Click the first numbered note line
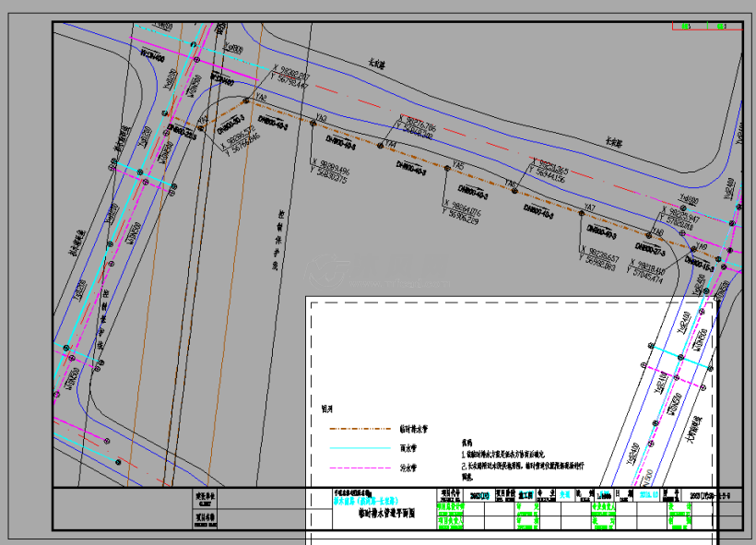Screen dimensions: 756x545 click(503, 455)
